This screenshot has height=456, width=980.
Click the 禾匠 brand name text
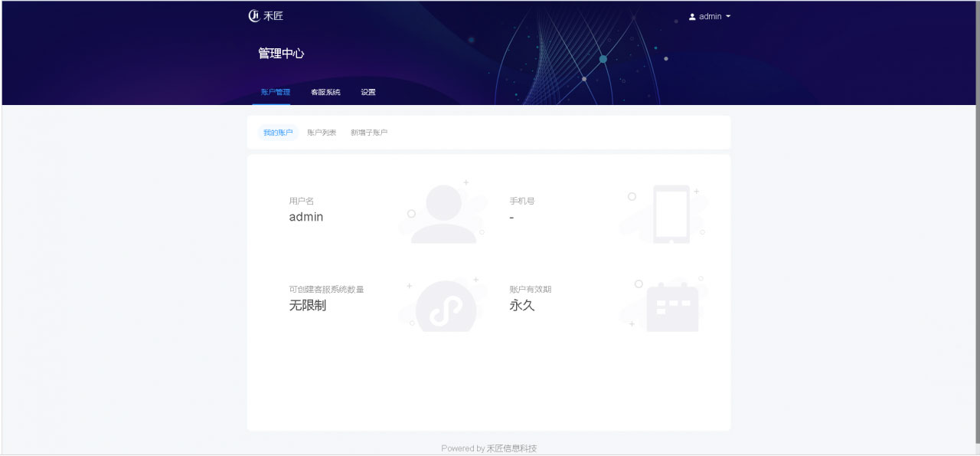tap(273, 16)
